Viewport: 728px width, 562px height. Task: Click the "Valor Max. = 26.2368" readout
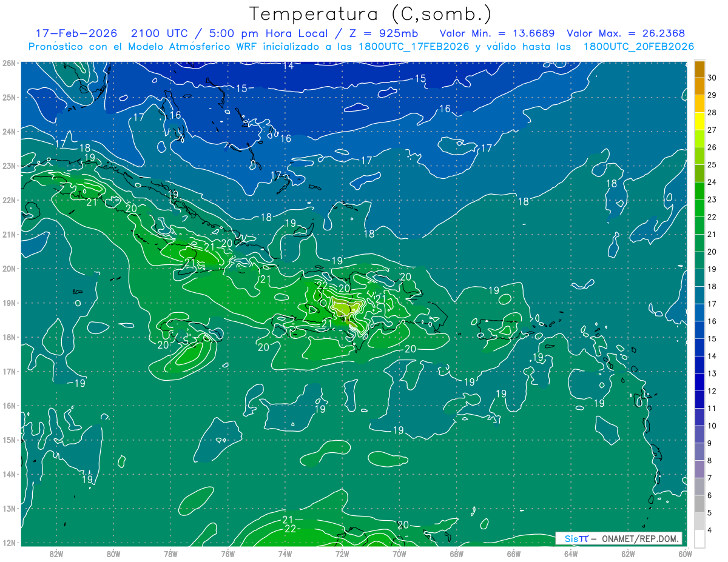[626, 33]
